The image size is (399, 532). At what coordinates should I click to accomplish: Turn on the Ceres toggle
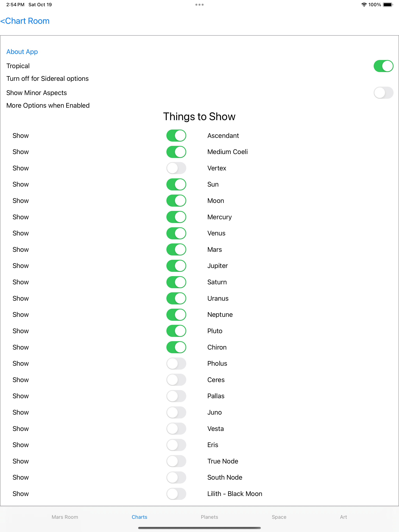point(176,380)
